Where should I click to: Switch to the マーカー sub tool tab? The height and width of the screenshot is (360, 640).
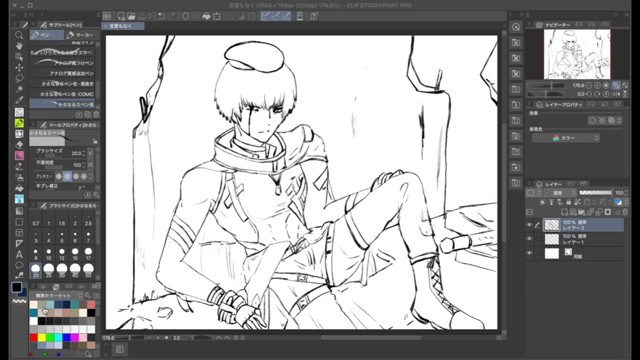pos(81,35)
